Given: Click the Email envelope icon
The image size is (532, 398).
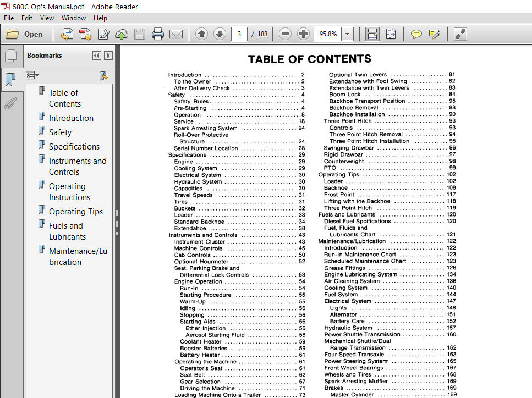Looking at the screenshot, I should [175, 34].
